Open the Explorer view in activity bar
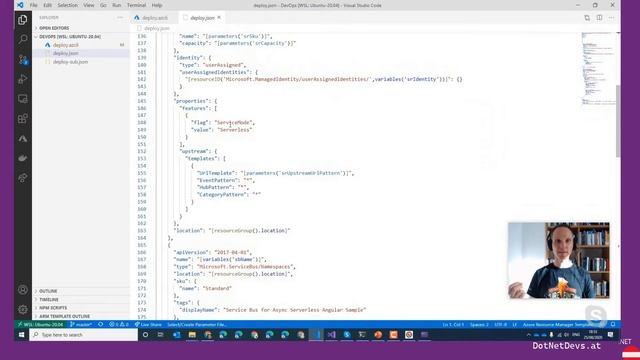640x360 pixels. tap(22, 20)
